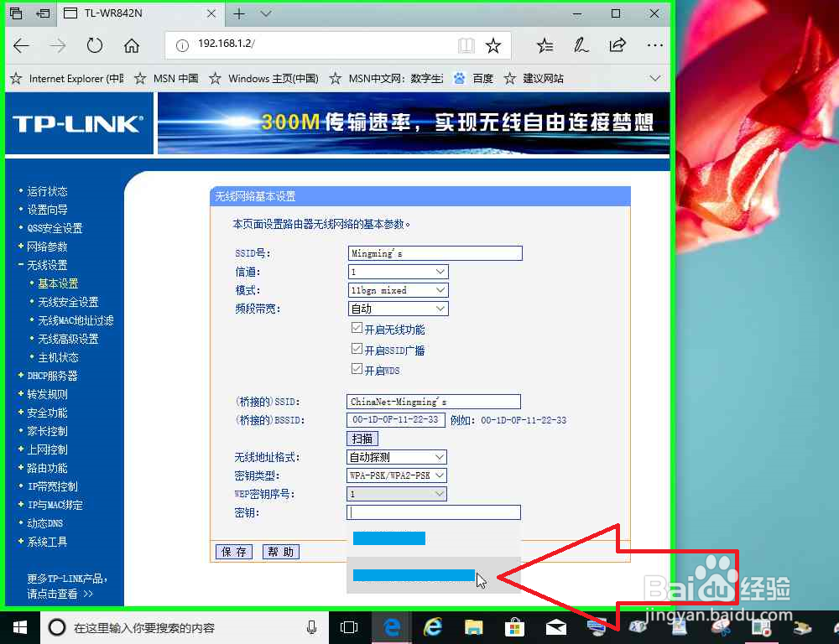Click the SSID号 input field
Screen dimensions: 839x644
coord(435,253)
